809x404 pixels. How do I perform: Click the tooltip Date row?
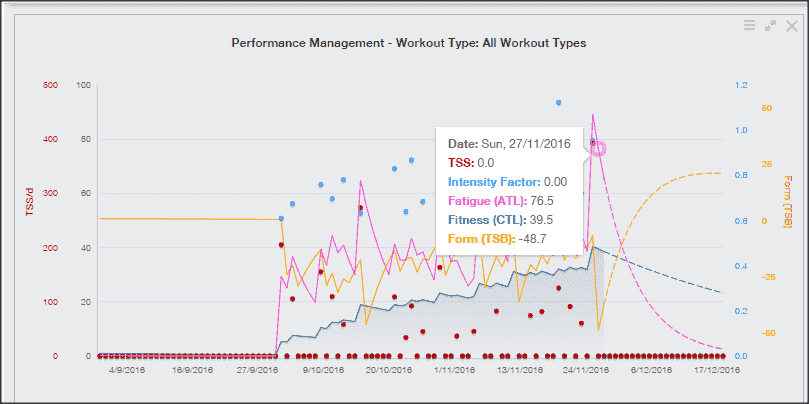509,143
